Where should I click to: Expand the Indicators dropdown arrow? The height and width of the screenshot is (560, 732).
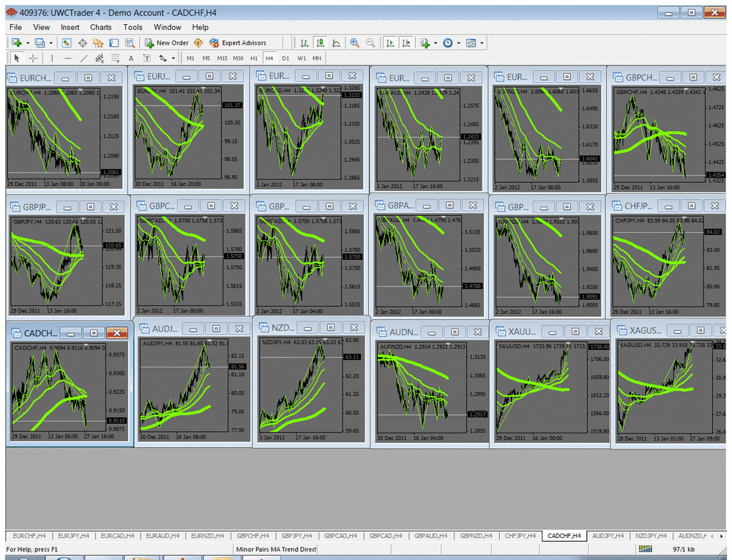coord(436,43)
